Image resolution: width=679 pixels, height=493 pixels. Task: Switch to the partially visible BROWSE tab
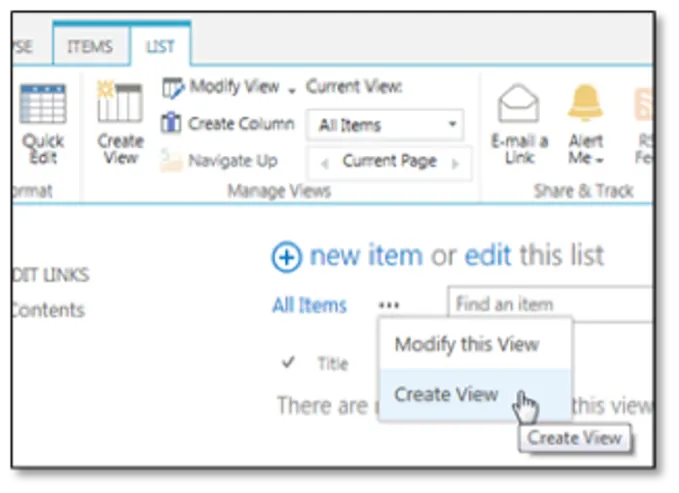click(23, 46)
